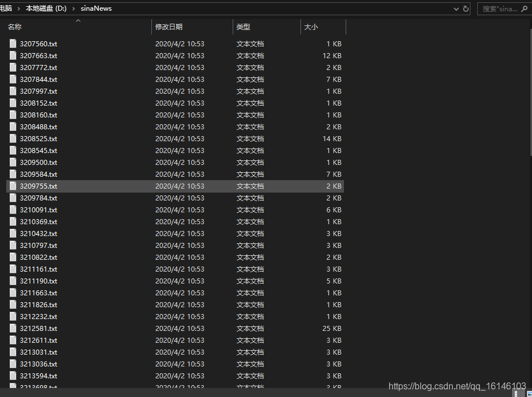The width and height of the screenshot is (532, 397).
Task: Click the file icon of 3207772.txt
Action: pyautogui.click(x=13, y=67)
